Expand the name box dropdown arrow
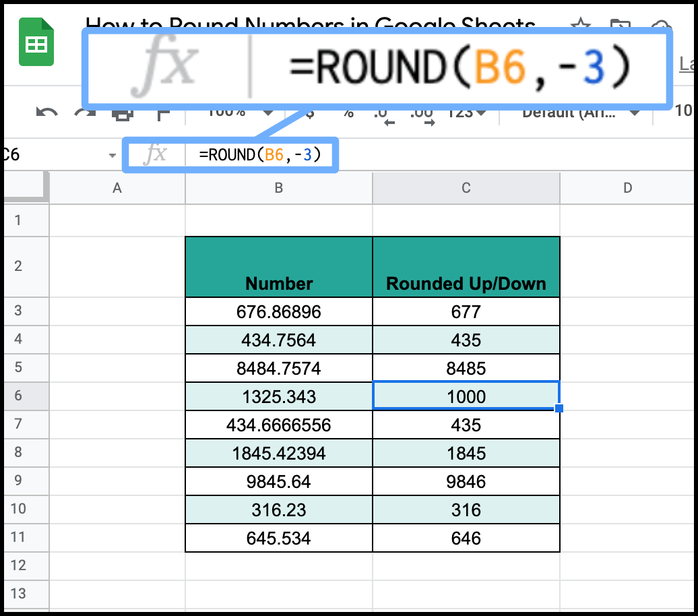Screen dimensions: 698x616 [112, 155]
